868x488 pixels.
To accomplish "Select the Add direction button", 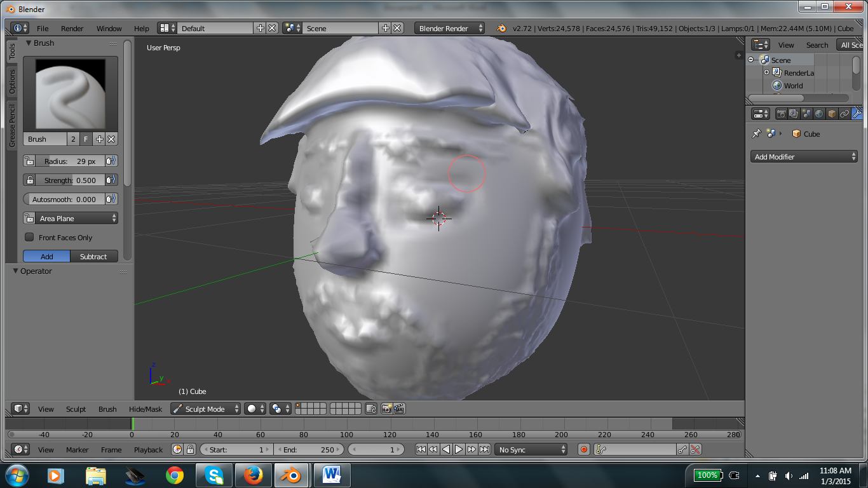I will pyautogui.click(x=47, y=257).
